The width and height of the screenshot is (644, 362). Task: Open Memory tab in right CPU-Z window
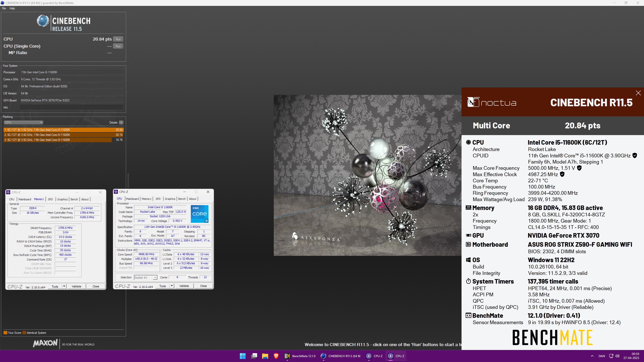(x=147, y=199)
